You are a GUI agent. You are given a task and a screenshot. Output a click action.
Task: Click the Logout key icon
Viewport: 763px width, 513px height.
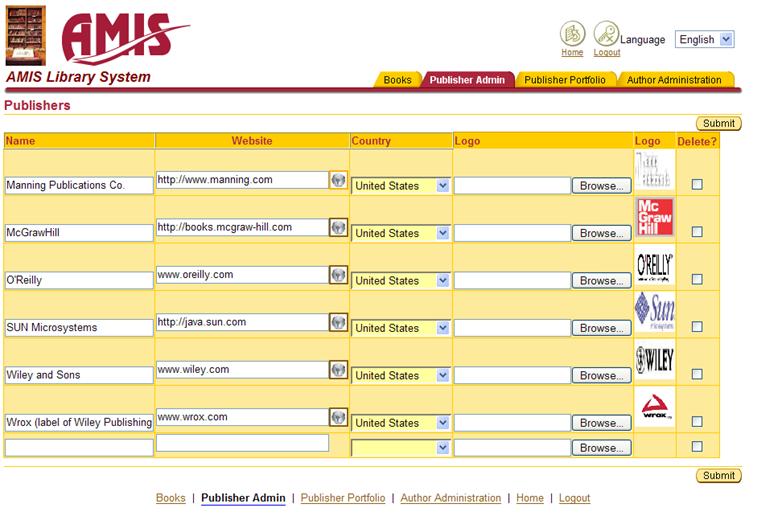point(606,33)
